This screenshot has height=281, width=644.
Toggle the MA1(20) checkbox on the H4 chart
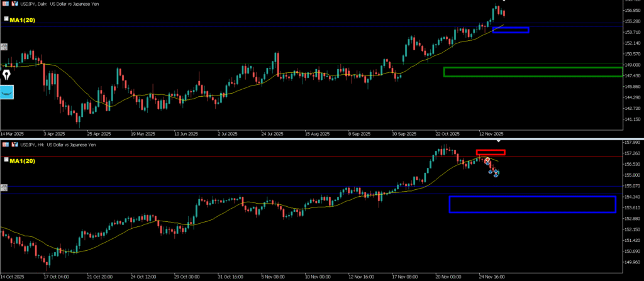click(x=6, y=160)
